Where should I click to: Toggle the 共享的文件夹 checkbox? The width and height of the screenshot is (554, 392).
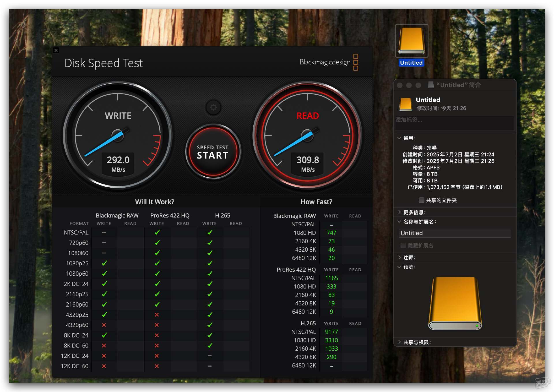421,200
